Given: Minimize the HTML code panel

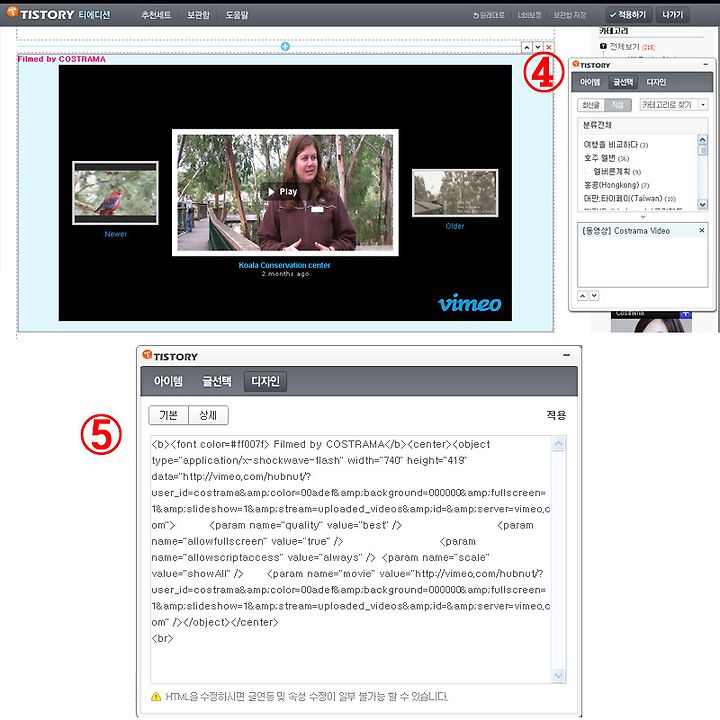Looking at the screenshot, I should coord(566,355).
